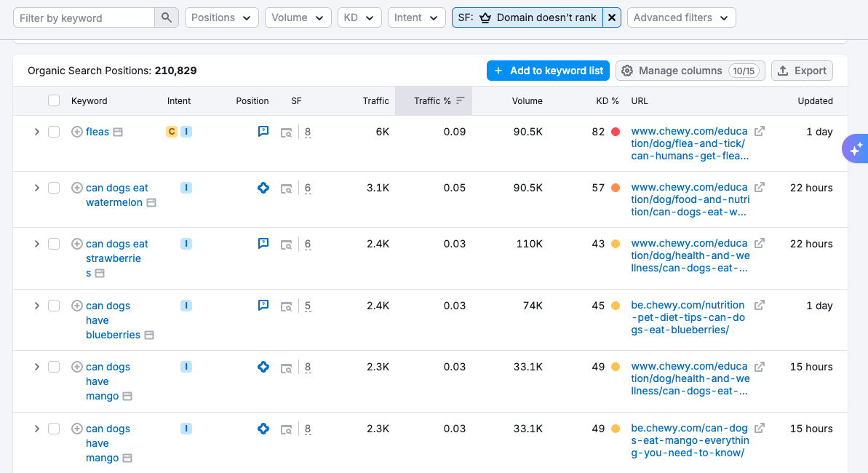
Task: Open the chewy.com flea-and-tick article link
Action: [x=690, y=143]
